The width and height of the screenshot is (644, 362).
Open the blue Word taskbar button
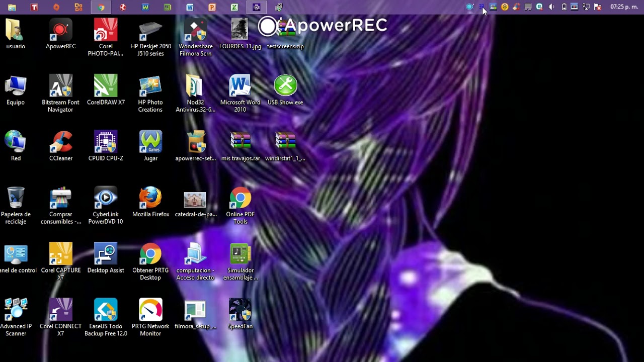click(x=190, y=7)
